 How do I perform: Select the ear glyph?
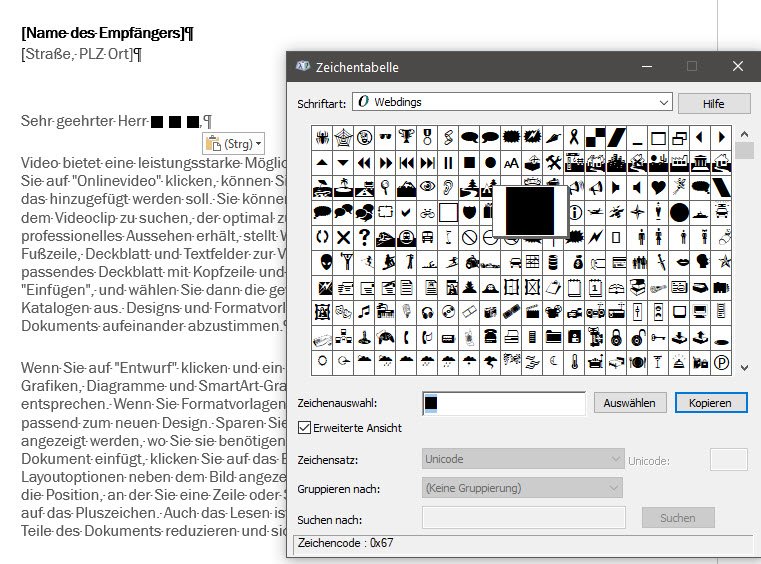point(448,187)
